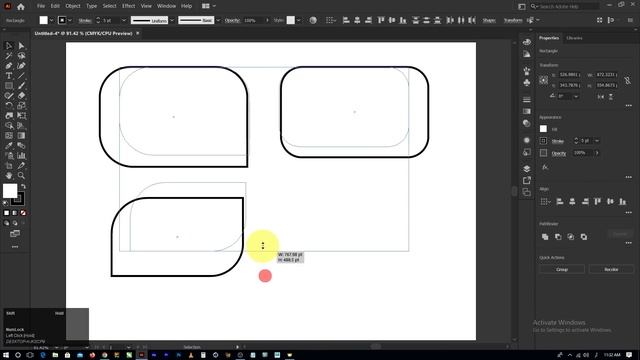Image resolution: width=640 pixels, height=360 pixels.
Task: Open stroke weight dropdown in control bar
Action: (124, 20)
